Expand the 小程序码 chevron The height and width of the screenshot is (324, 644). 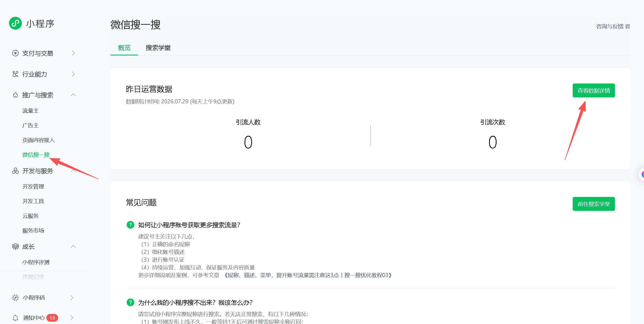click(72, 297)
